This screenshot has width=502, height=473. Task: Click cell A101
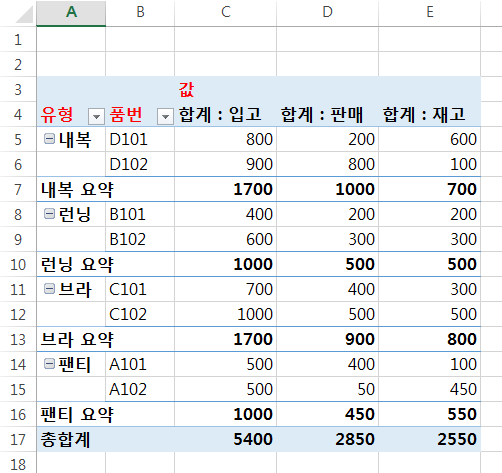click(128, 364)
